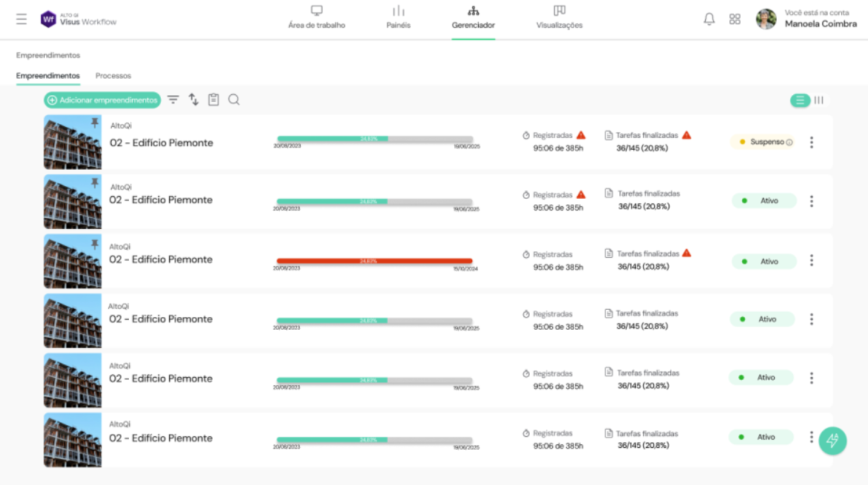868x485 pixels.
Task: Click the sort arrows icon
Action: tap(193, 100)
